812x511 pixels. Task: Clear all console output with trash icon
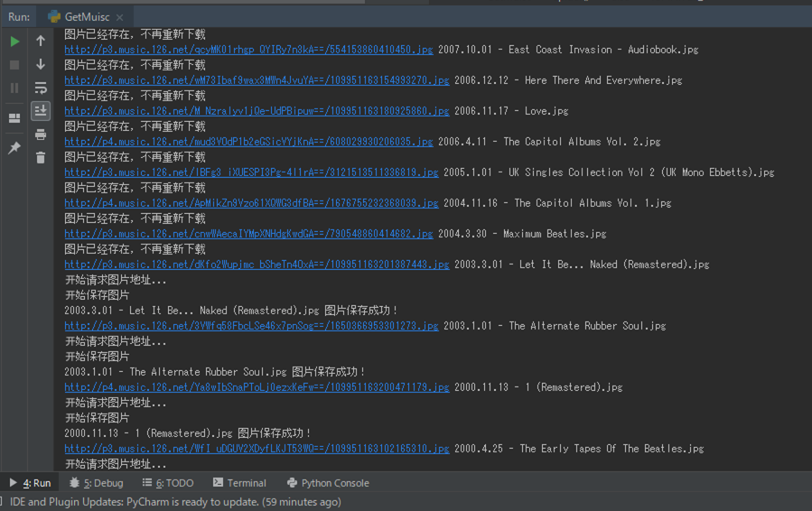(x=41, y=157)
